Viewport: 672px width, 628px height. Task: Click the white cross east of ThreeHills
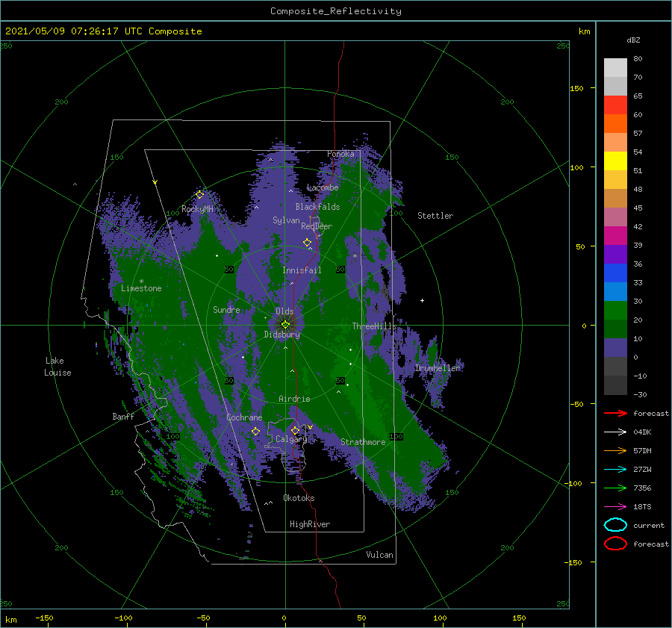pyautogui.click(x=422, y=300)
